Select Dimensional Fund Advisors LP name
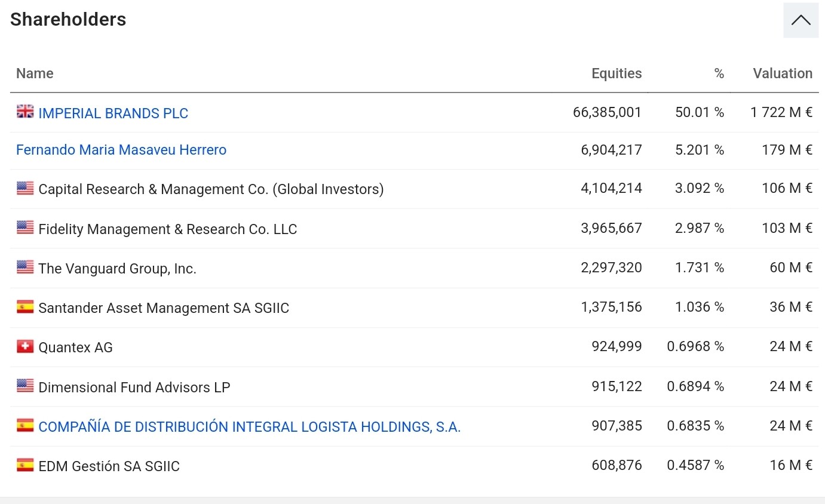The width and height of the screenshot is (825, 504). pos(134,387)
